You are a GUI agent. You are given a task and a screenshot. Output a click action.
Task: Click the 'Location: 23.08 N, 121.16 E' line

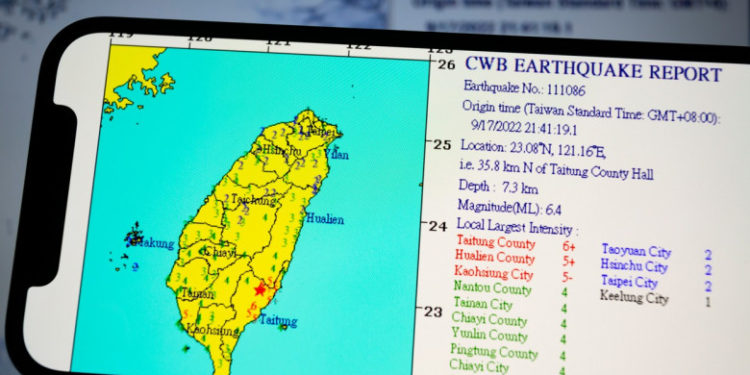tap(533, 149)
